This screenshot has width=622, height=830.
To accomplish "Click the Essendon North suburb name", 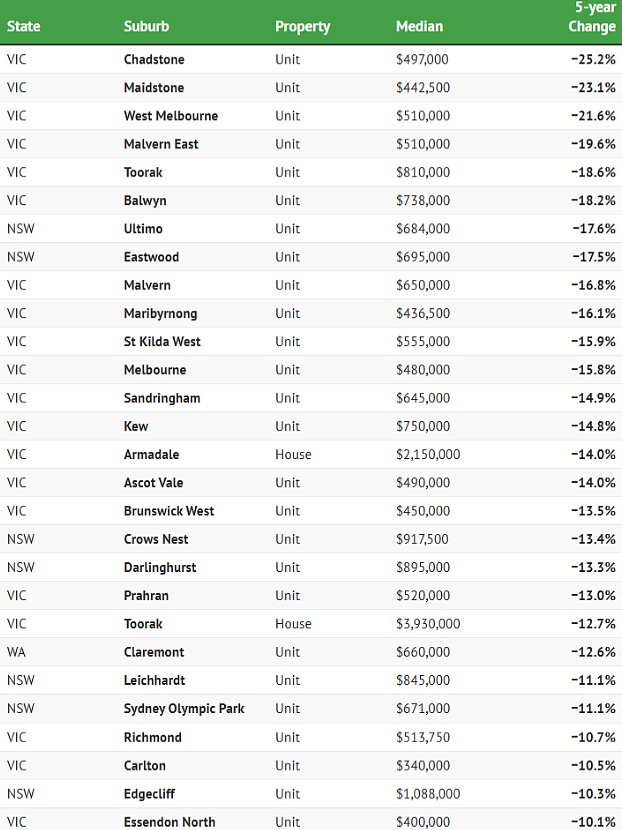I will pyautogui.click(x=169, y=822).
